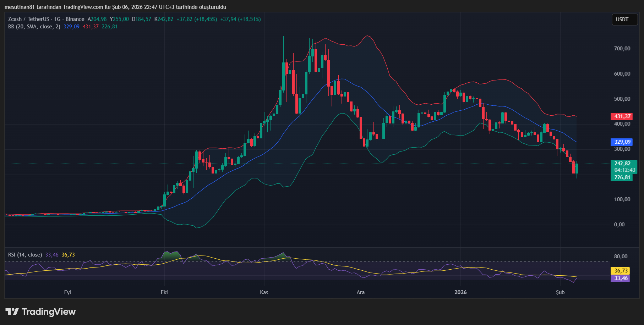Image resolution: width=644 pixels, height=325 pixels.
Task: Click the Eki label on time axis
Action: point(164,292)
